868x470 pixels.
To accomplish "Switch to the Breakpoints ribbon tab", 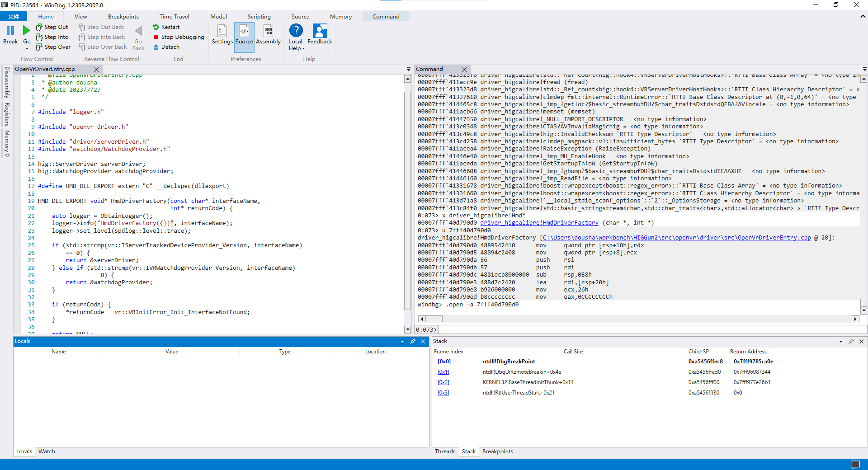I will (123, 17).
